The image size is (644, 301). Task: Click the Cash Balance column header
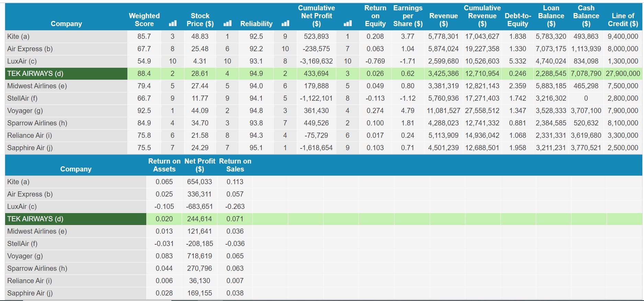click(586, 16)
